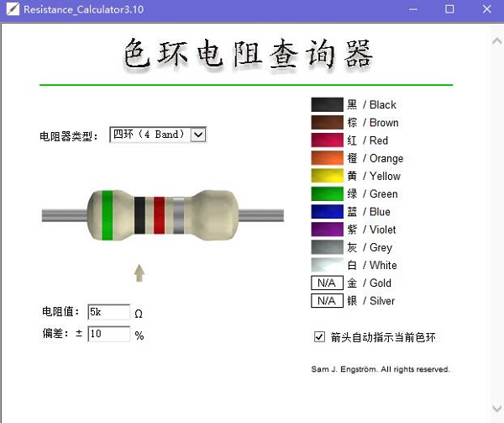This screenshot has width=504, height=423.
Task: Click the 棕 / Brown label text
Action: pyautogui.click(x=373, y=123)
